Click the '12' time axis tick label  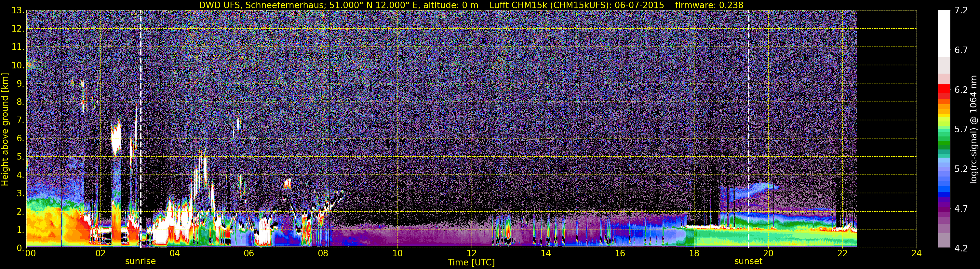[x=471, y=253]
